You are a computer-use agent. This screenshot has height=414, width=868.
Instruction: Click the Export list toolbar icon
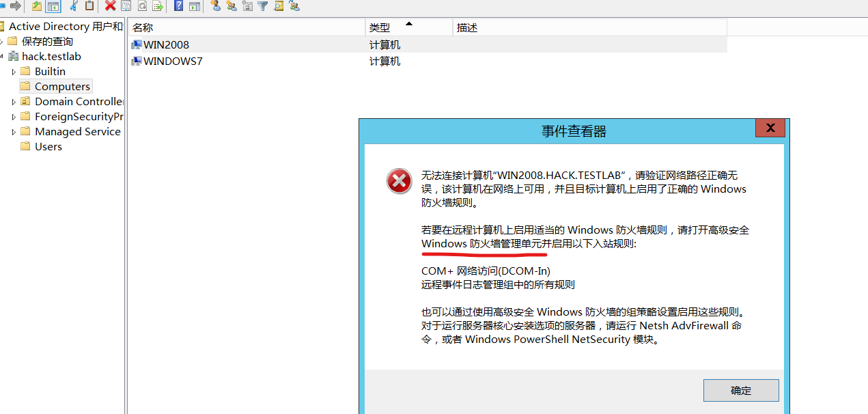[158, 6]
